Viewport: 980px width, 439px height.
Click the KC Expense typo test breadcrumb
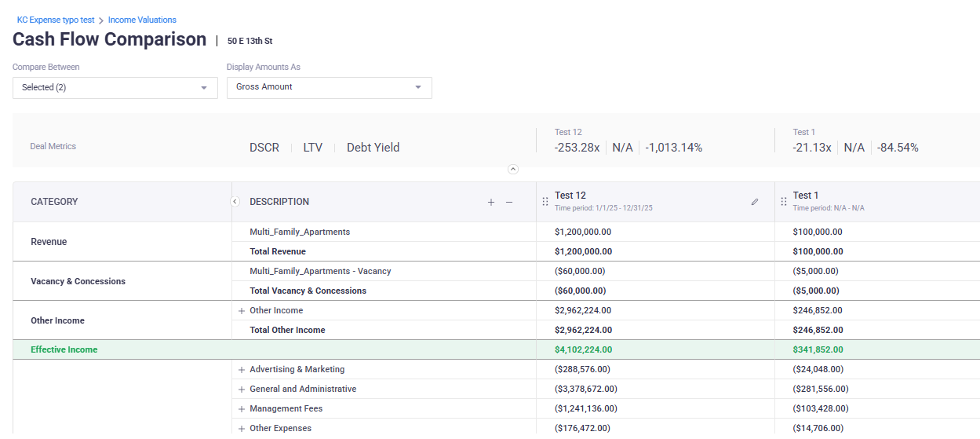pyautogui.click(x=56, y=20)
